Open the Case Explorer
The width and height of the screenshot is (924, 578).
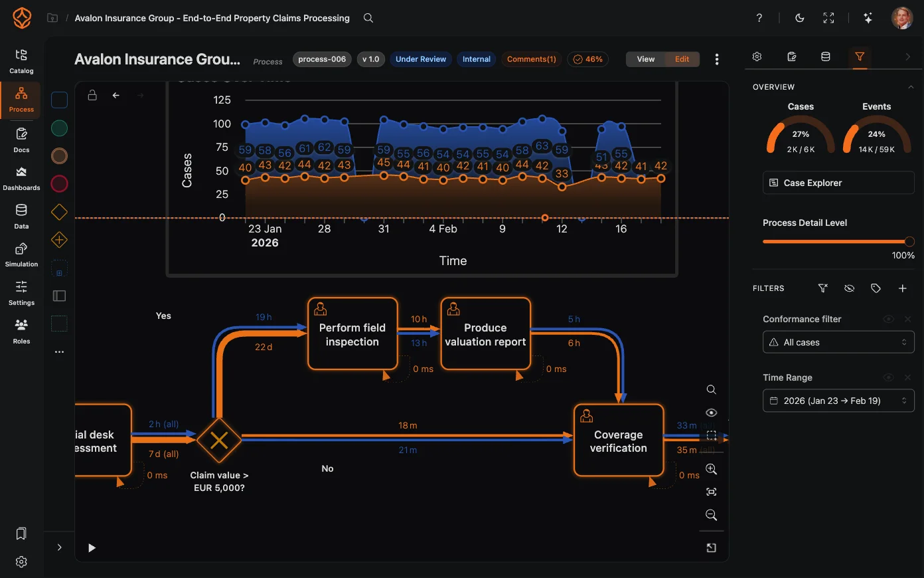click(x=838, y=183)
